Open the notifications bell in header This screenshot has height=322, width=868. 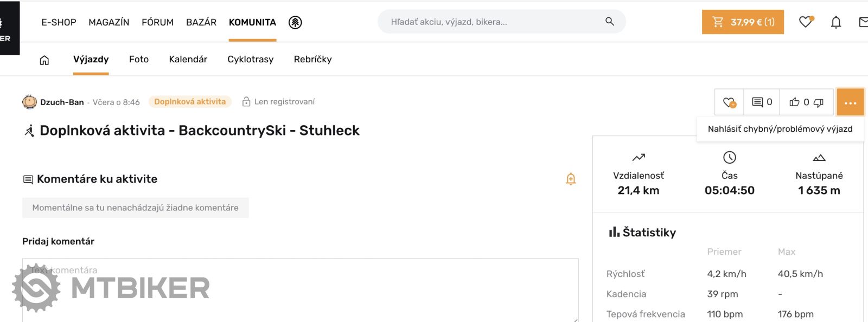(836, 22)
